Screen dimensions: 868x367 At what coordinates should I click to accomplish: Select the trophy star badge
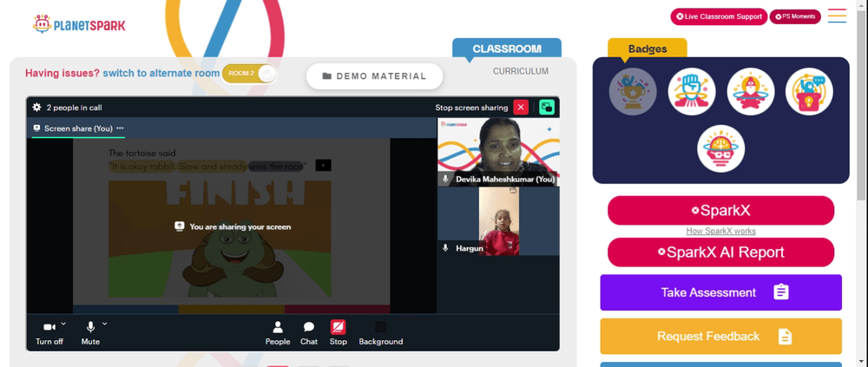[x=633, y=91]
